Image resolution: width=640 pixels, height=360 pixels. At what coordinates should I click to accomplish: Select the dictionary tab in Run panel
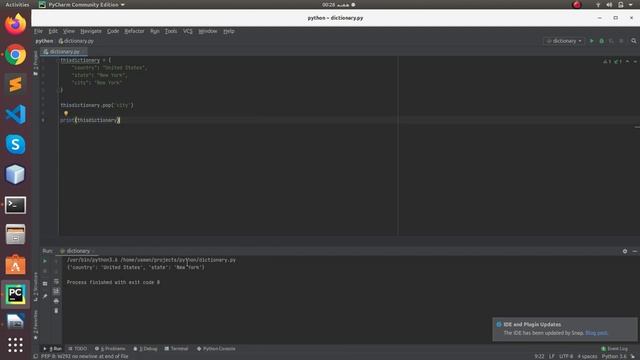click(78, 251)
